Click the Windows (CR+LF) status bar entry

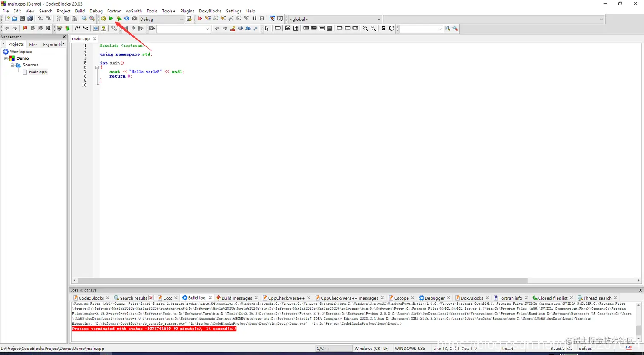371,348
